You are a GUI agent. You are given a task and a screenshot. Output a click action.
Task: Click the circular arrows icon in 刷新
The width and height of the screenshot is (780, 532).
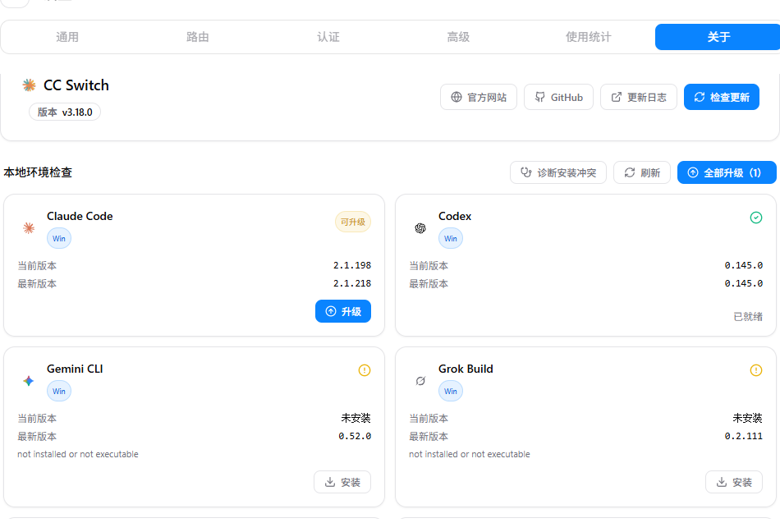pyautogui.click(x=629, y=172)
